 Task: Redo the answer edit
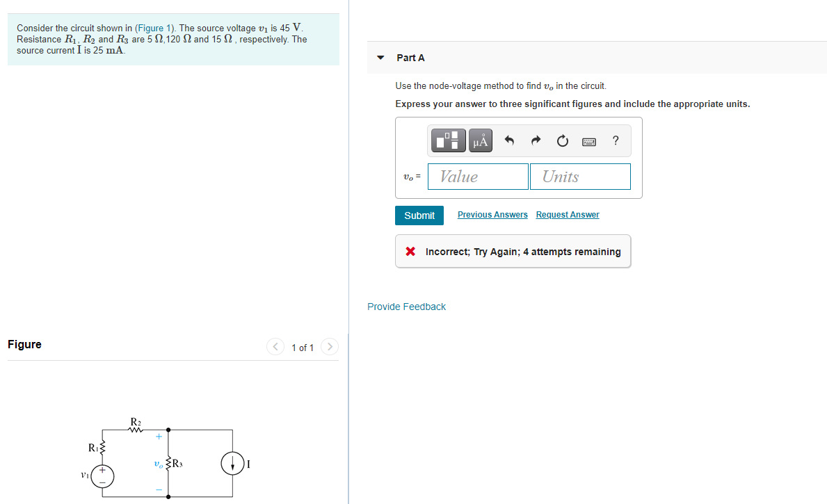point(536,140)
